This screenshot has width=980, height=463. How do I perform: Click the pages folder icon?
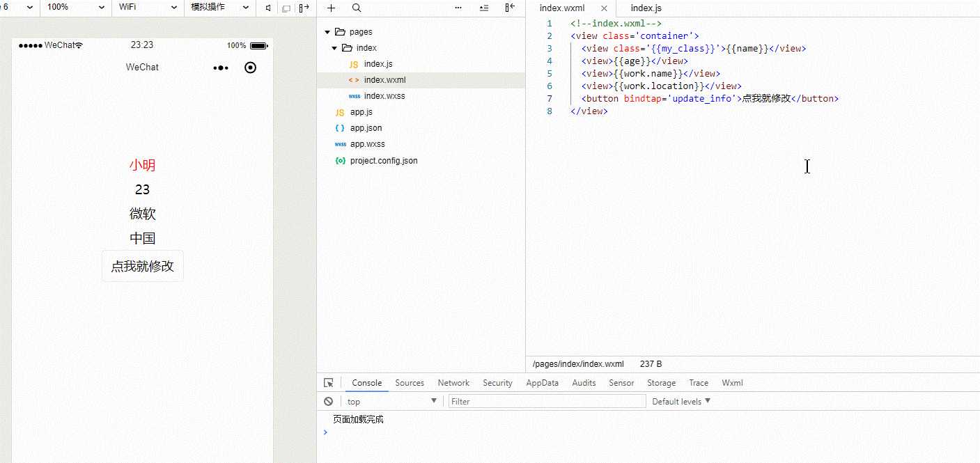point(340,32)
